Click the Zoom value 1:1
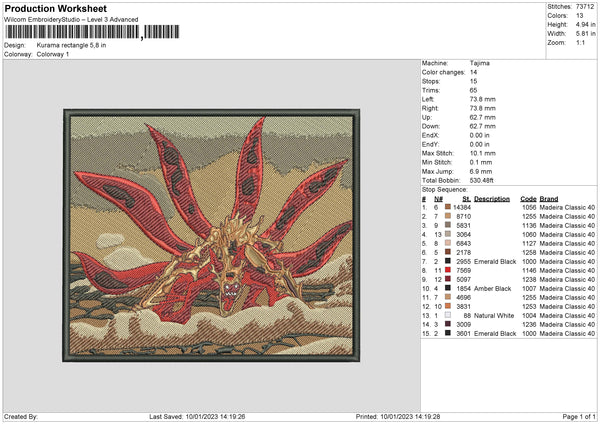The width and height of the screenshot is (600, 424). click(580, 42)
